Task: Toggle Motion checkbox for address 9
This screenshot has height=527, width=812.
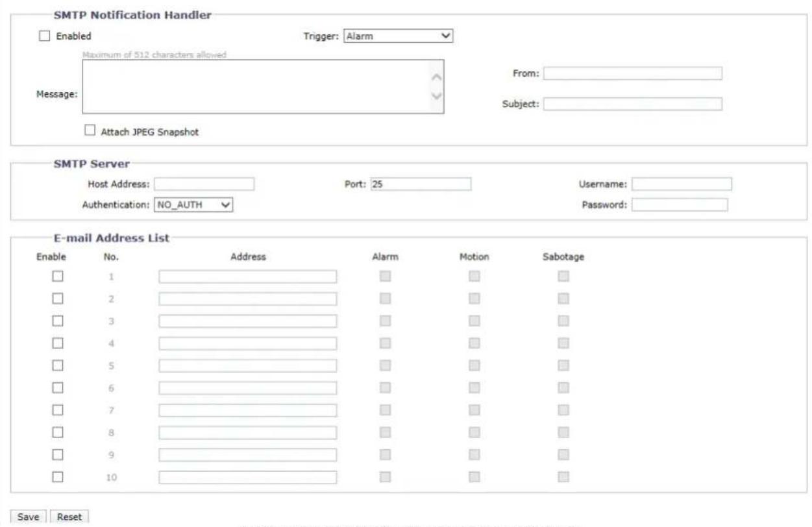Action: (x=474, y=454)
